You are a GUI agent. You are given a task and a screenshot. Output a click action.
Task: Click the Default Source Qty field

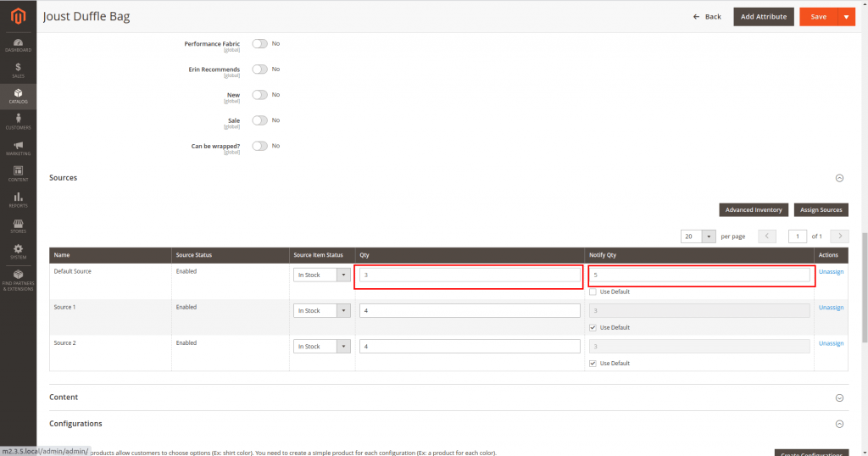pyautogui.click(x=469, y=275)
